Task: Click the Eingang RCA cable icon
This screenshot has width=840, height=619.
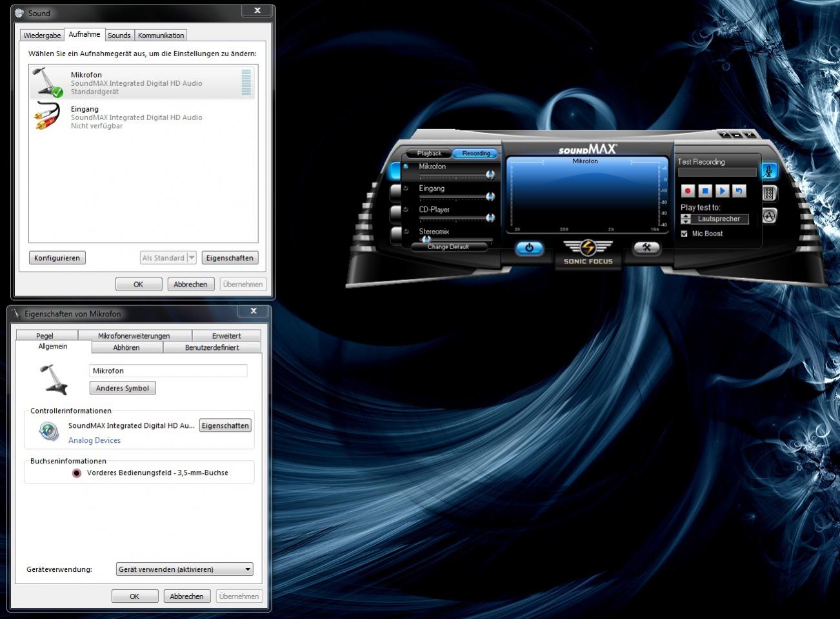Action: pos(48,117)
